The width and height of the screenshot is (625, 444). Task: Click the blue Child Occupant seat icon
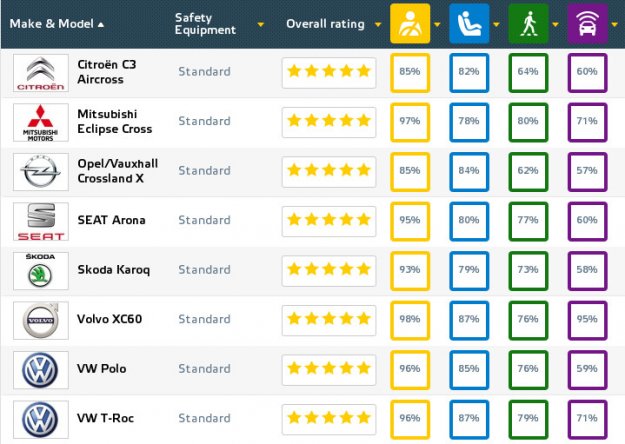469,24
